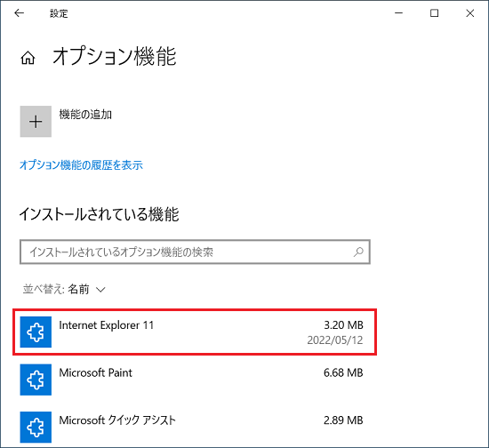This screenshot has height=448, width=489.
Task: Click the plus button to add a feature
Action: tap(36, 121)
